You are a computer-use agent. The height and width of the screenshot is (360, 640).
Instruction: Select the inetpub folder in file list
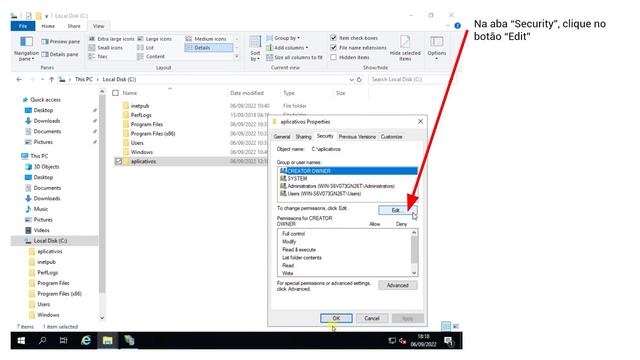coord(140,106)
